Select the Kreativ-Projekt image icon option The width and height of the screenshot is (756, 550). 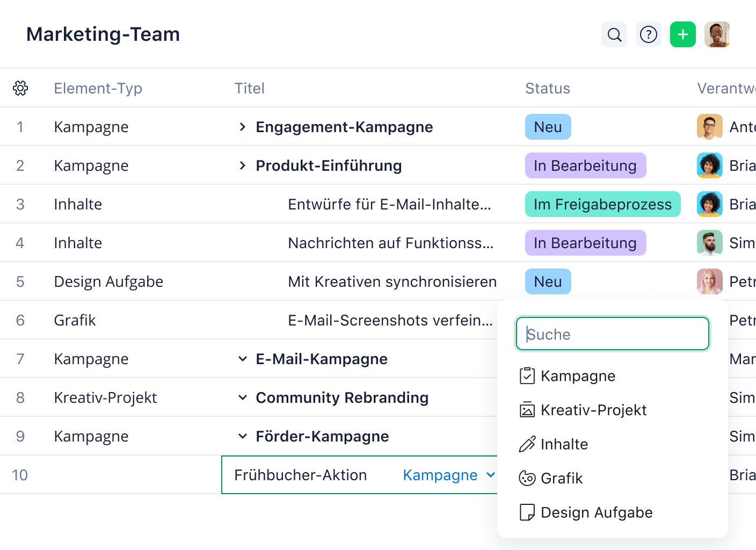527,410
